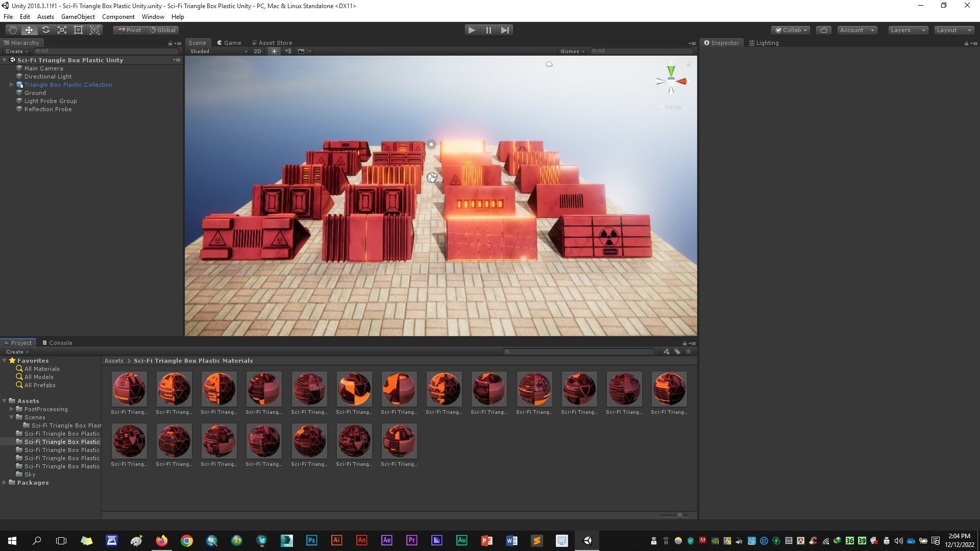This screenshot has height=551, width=980.
Task: Open the Gizmos dropdown
Action: tap(572, 51)
